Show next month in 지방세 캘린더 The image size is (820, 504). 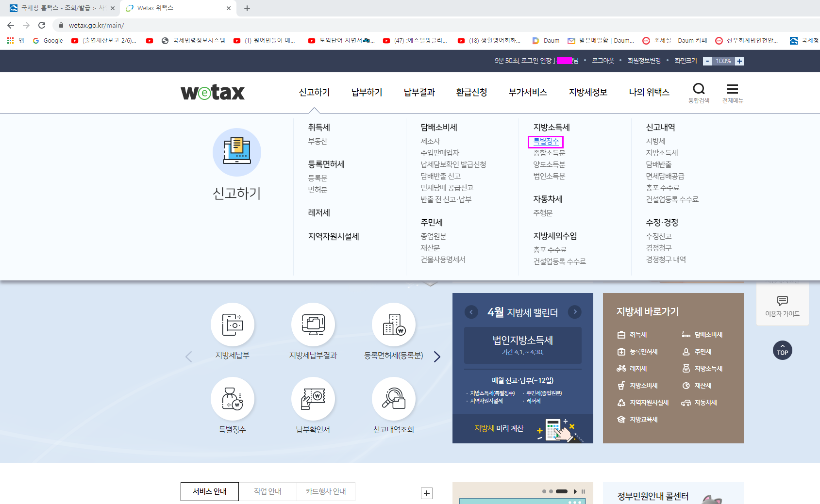point(575,312)
